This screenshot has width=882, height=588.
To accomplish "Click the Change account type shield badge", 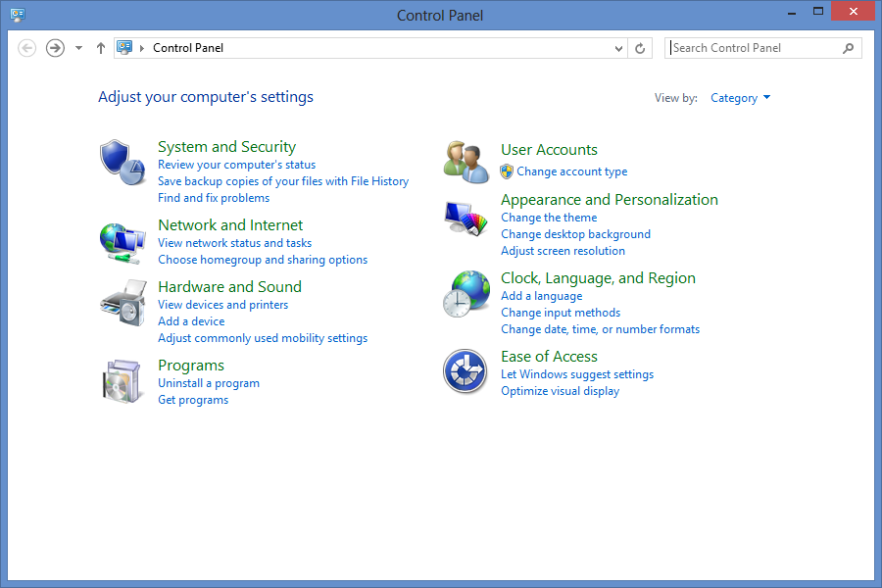I will (507, 171).
